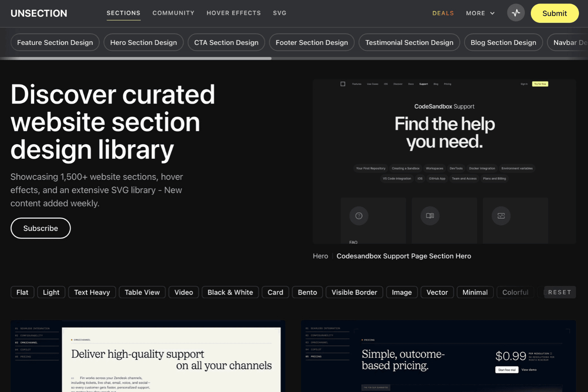Click the activity pulse icon button
The height and width of the screenshot is (392, 588).
pyautogui.click(x=515, y=13)
